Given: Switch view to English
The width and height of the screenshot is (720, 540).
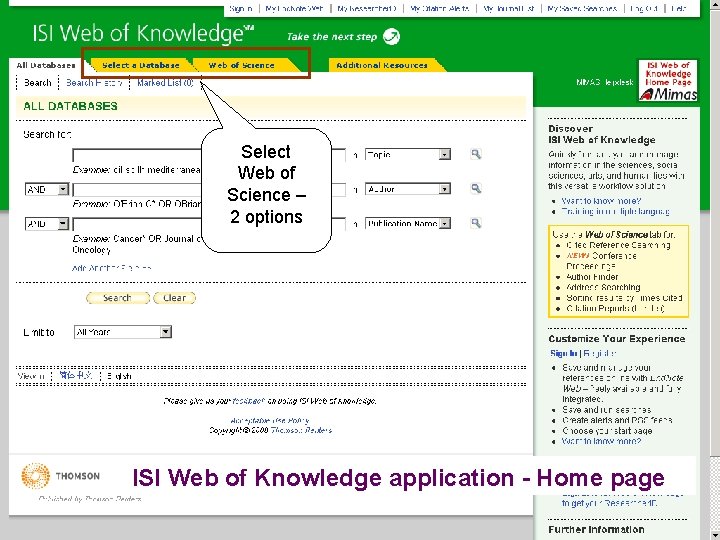Looking at the screenshot, I should 119,376.
